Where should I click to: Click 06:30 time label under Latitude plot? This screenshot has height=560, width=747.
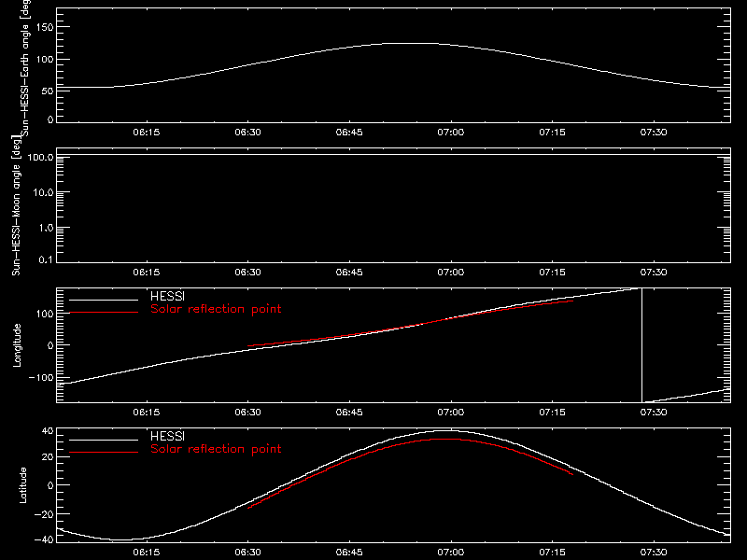tap(247, 553)
